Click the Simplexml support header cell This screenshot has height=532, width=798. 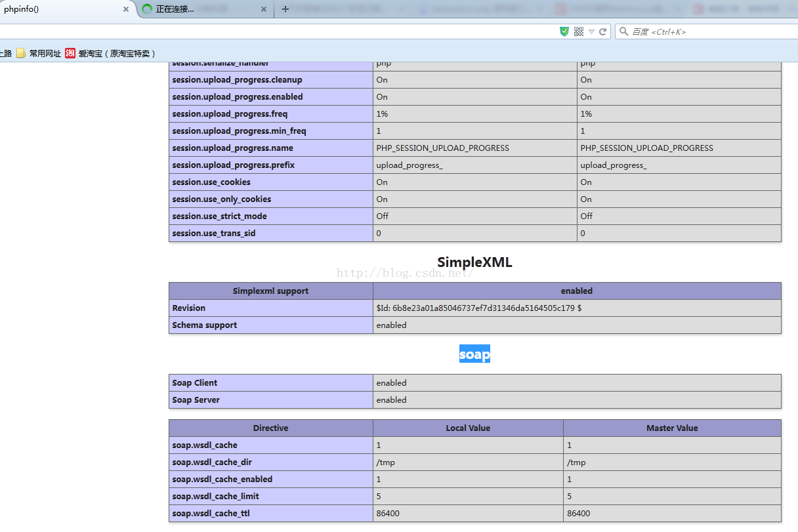tap(270, 291)
